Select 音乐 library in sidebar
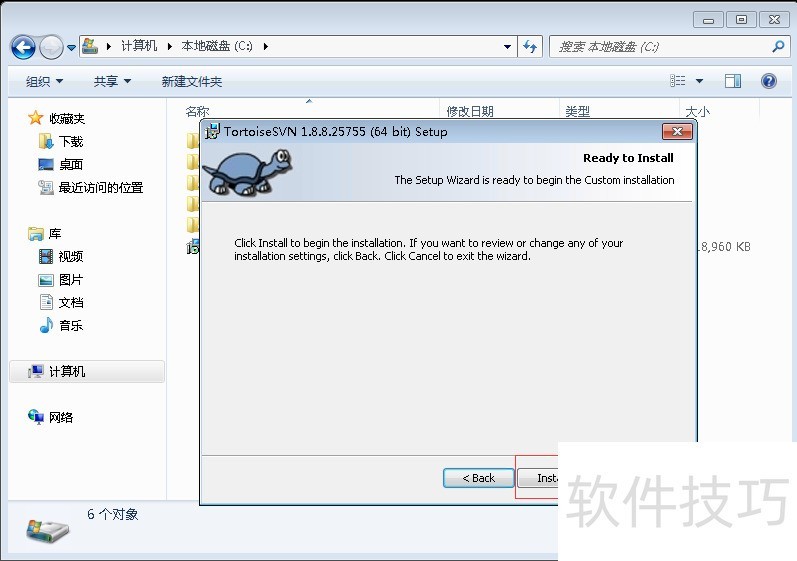The height and width of the screenshot is (561, 797). click(70, 326)
